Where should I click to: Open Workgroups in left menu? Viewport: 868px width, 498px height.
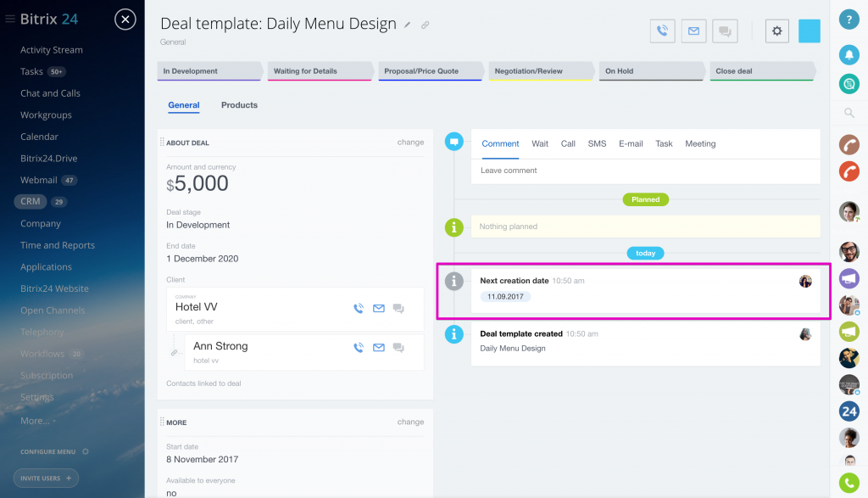click(x=46, y=115)
